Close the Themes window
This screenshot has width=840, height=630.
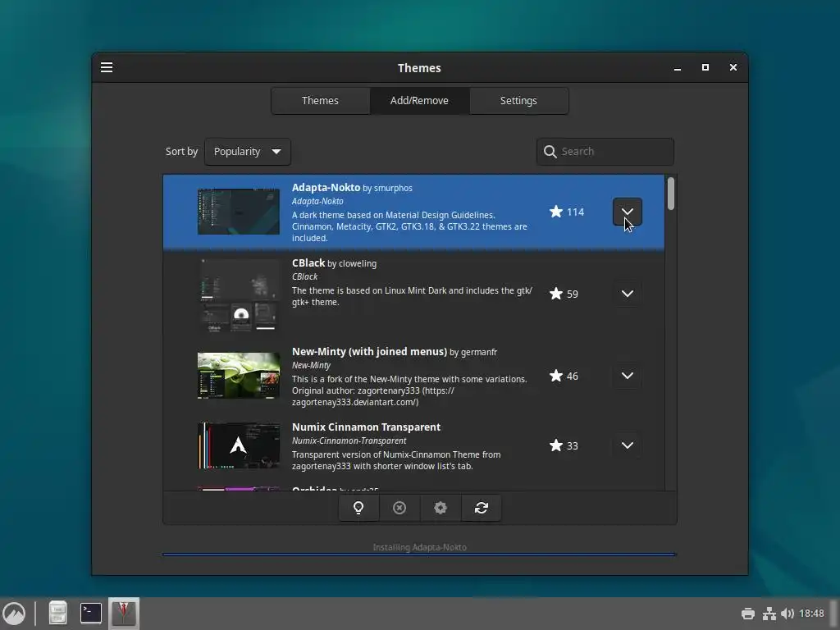click(733, 67)
